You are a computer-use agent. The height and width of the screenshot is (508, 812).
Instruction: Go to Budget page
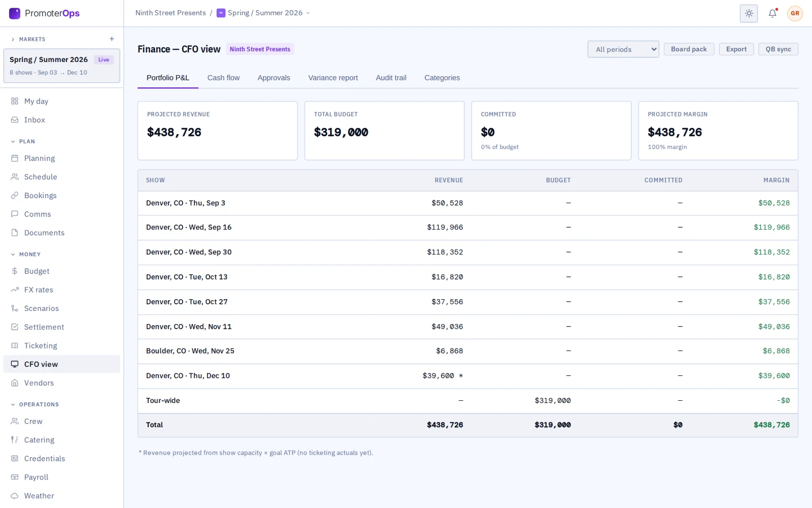coord(62,271)
